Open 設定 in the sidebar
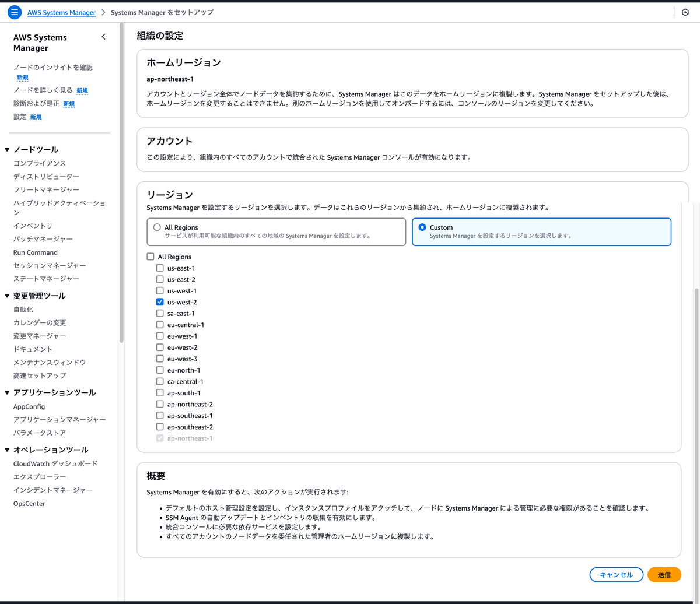Image resolution: width=700 pixels, height=604 pixels. tap(20, 117)
